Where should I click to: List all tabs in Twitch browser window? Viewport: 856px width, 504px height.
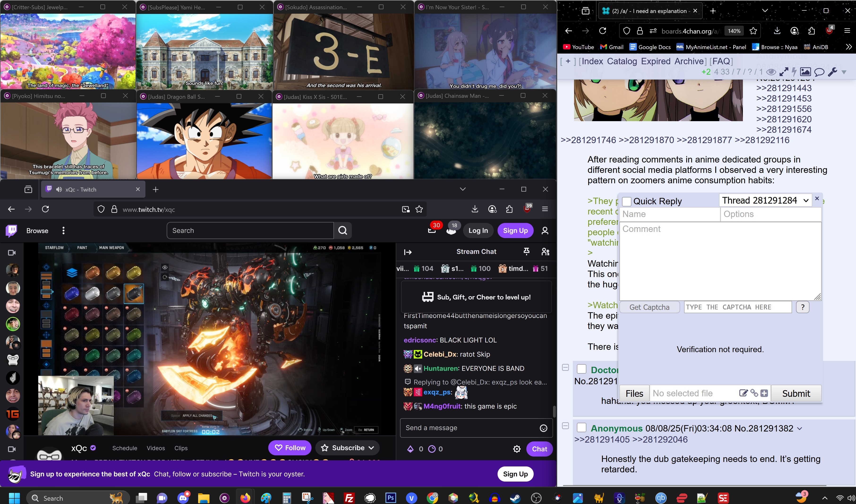(462, 189)
